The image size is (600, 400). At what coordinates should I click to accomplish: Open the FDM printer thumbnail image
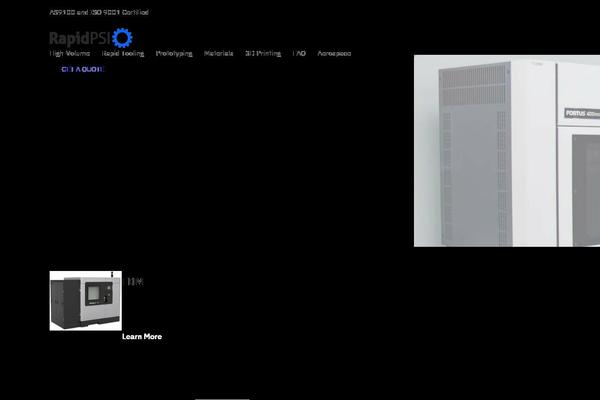coord(86,300)
